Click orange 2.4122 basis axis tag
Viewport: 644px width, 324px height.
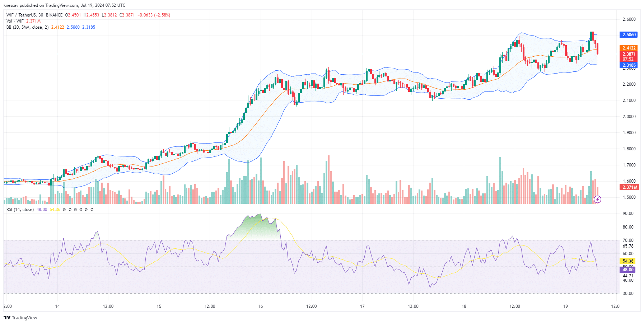629,48
